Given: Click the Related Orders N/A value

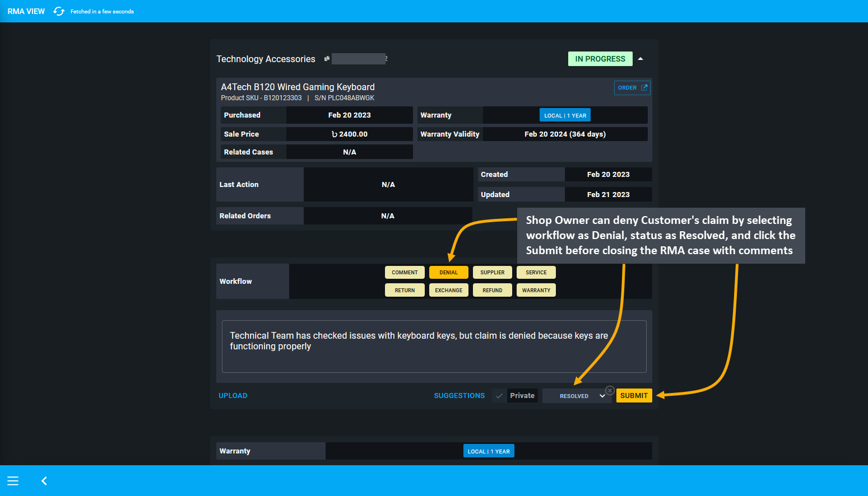Looking at the screenshot, I should pyautogui.click(x=388, y=216).
